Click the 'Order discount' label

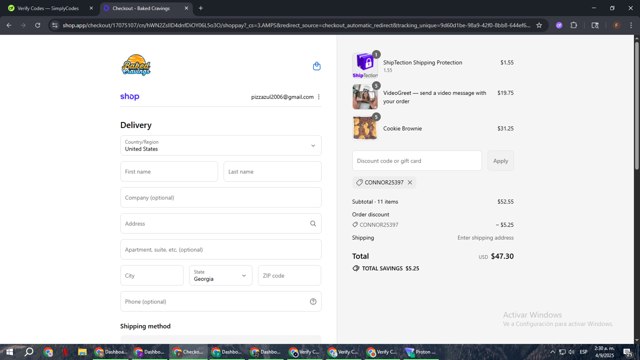(371, 214)
